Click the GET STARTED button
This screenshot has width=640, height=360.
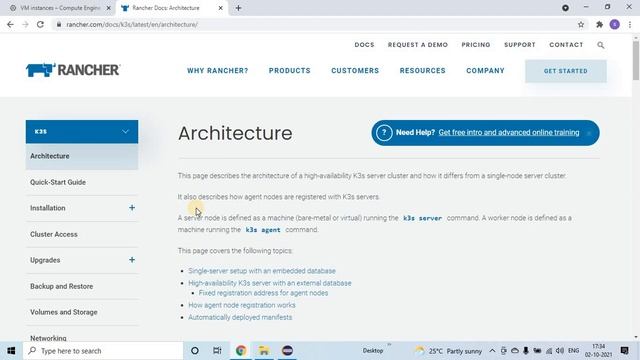click(x=566, y=71)
